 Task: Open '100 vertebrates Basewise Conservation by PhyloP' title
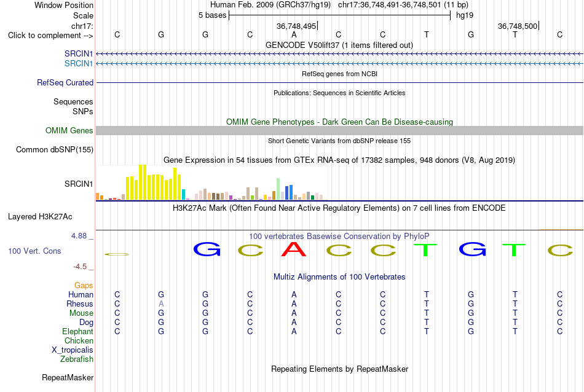tap(339, 236)
